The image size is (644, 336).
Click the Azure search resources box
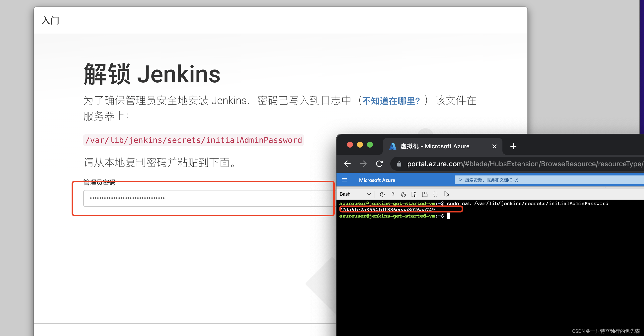click(549, 180)
